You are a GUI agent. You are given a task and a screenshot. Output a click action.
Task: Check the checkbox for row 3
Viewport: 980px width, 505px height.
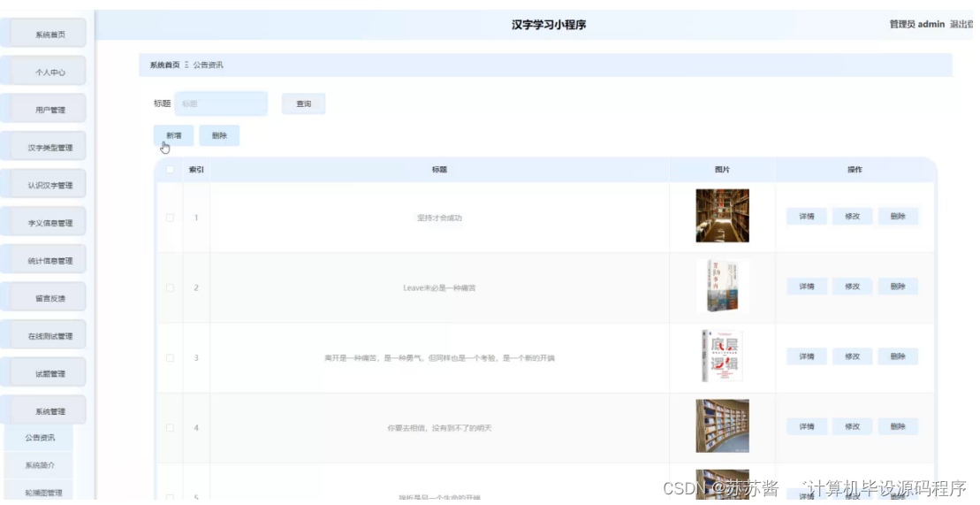(x=170, y=357)
